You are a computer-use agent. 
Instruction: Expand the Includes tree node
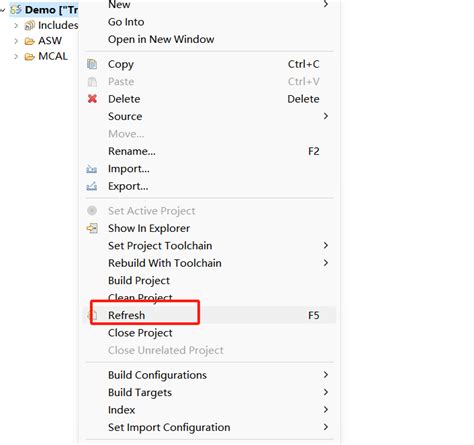pyautogui.click(x=16, y=25)
